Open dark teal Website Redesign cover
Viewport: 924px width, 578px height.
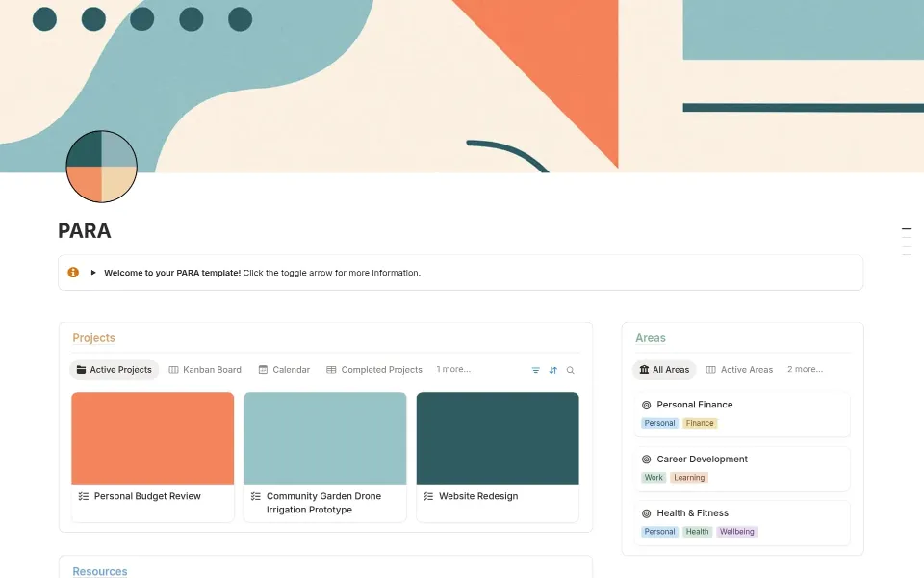(x=498, y=438)
